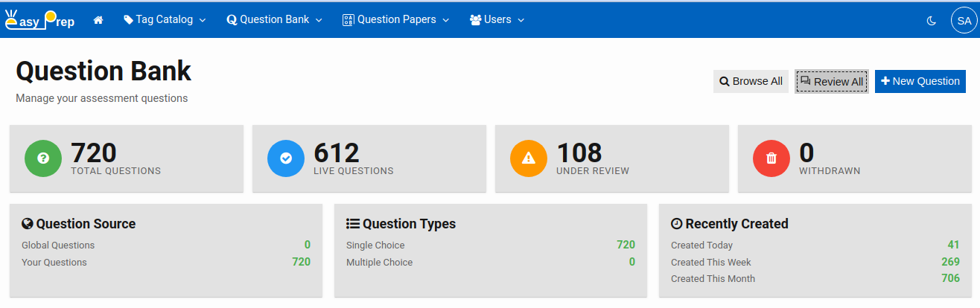Click the value 269 for Created This Week
980x308 pixels.
pos(950,262)
